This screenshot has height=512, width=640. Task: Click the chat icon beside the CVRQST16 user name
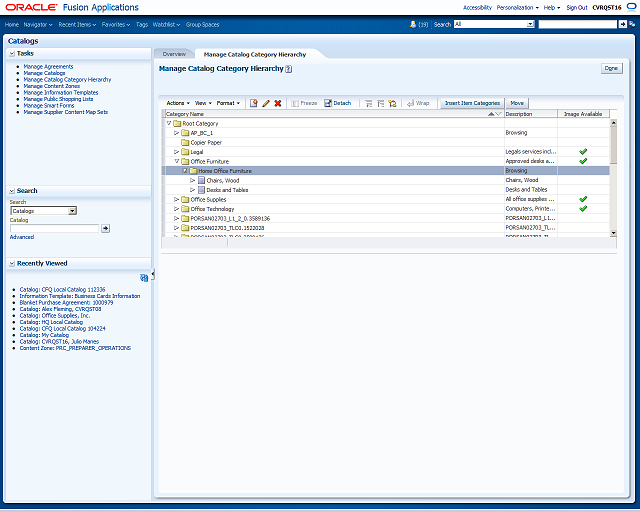tap(631, 7)
